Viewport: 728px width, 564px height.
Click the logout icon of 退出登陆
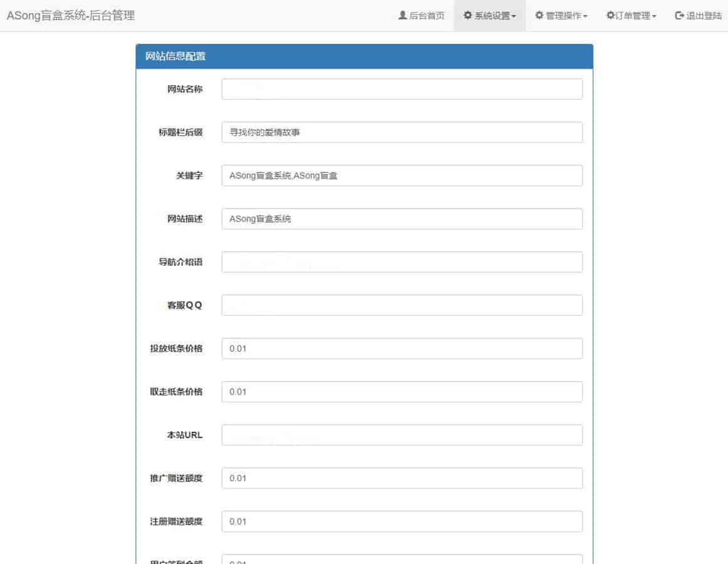point(679,15)
